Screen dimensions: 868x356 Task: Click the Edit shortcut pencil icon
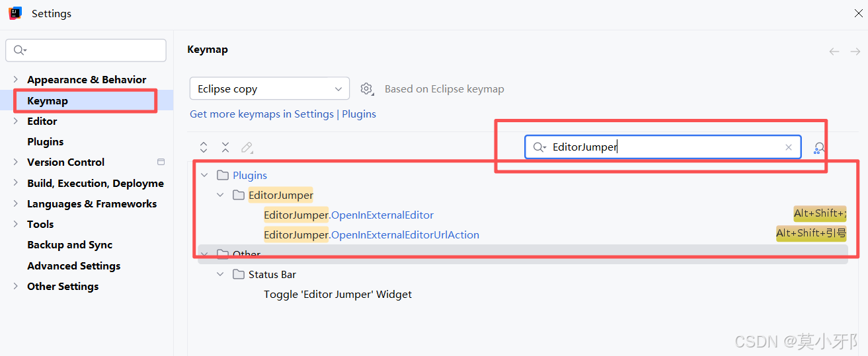click(x=247, y=147)
